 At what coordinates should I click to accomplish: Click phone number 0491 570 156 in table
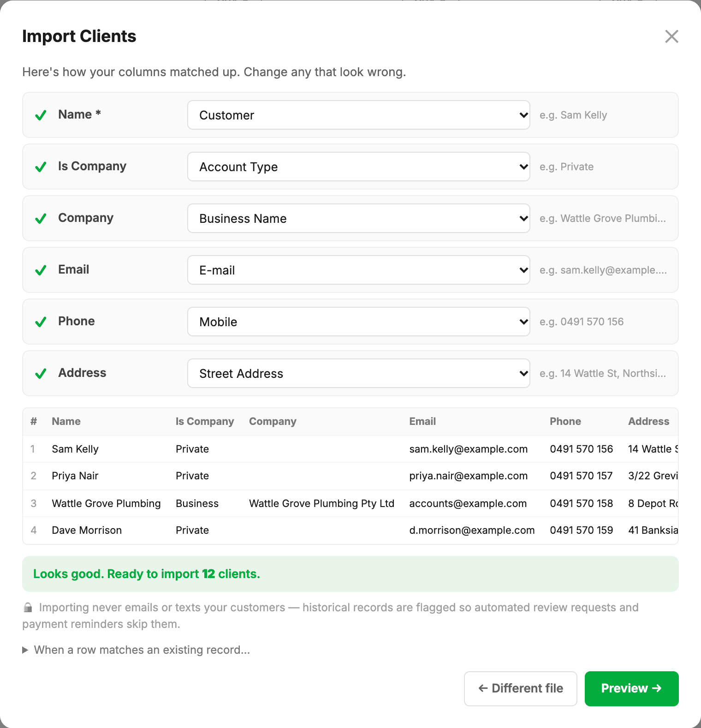[581, 449]
